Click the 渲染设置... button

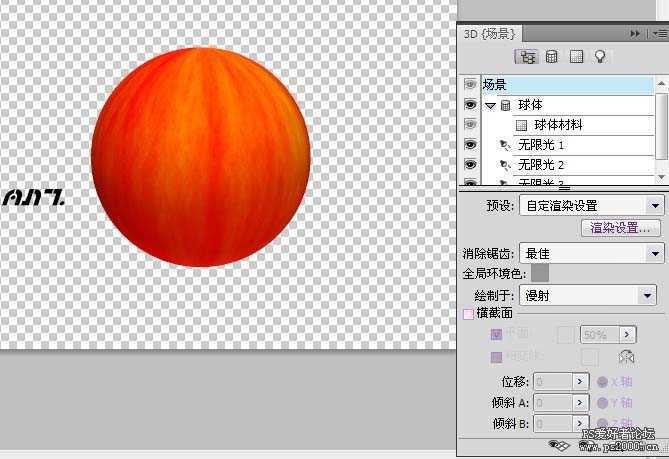tap(621, 228)
